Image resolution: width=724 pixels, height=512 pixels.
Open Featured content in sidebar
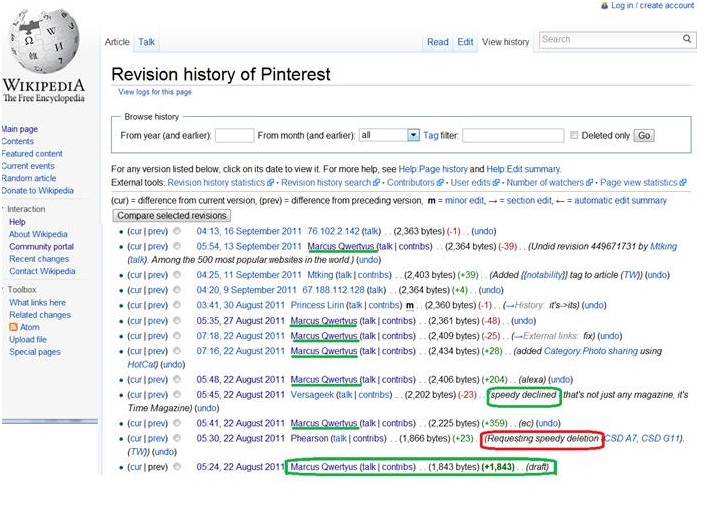pos(32,154)
